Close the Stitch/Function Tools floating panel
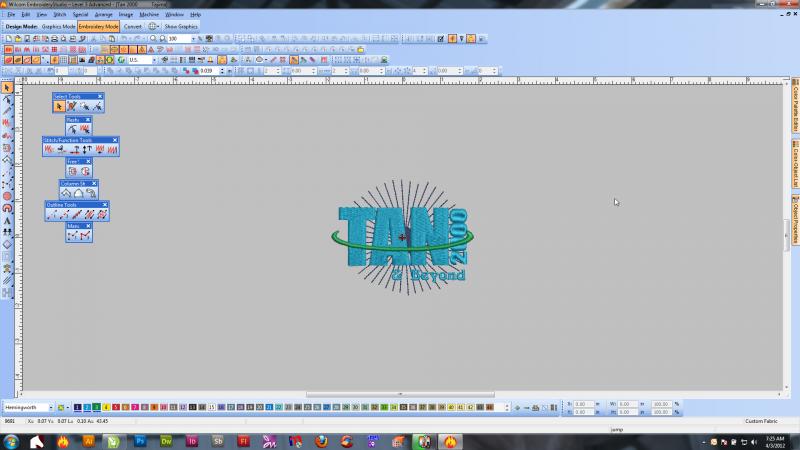This screenshot has width=800, height=450. click(x=115, y=140)
